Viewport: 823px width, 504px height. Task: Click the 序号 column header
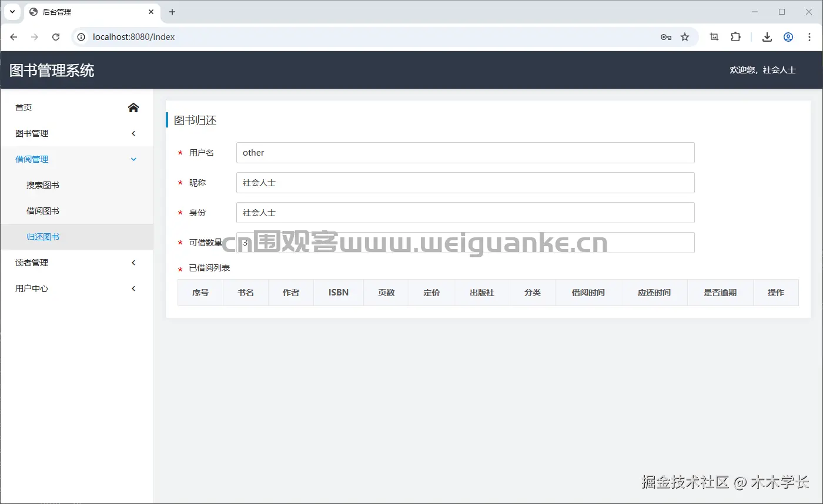[x=200, y=293]
